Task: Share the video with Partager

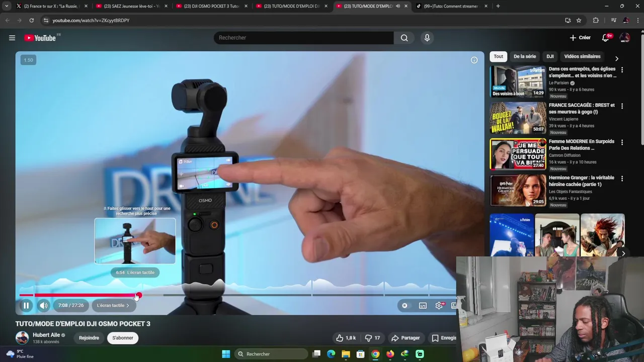Action: (x=406, y=338)
